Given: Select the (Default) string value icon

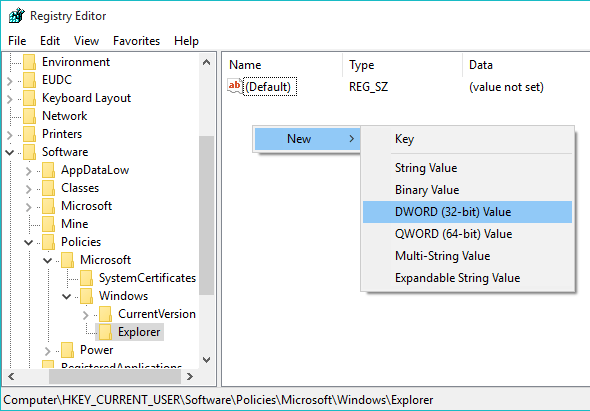Looking at the screenshot, I should (235, 86).
